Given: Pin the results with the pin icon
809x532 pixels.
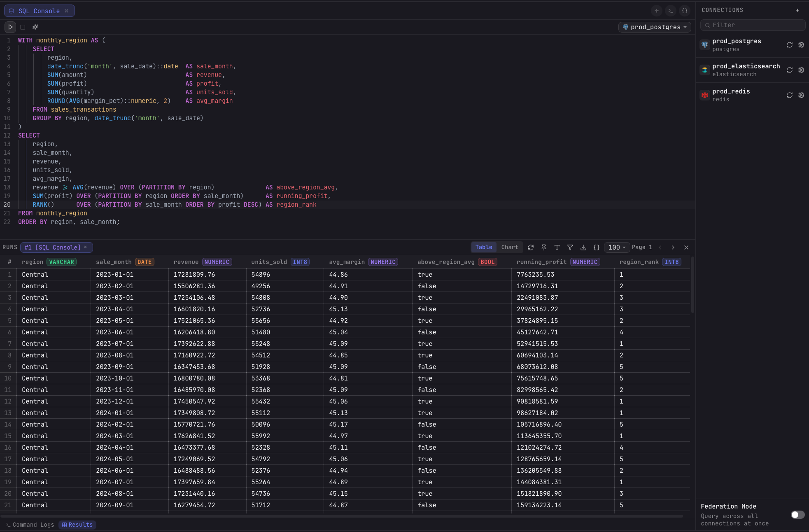Looking at the screenshot, I should click(544, 247).
